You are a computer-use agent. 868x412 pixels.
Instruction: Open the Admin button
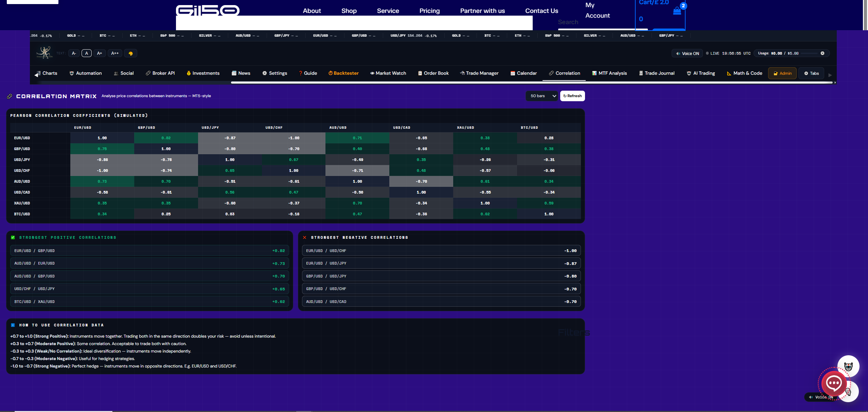tap(782, 73)
